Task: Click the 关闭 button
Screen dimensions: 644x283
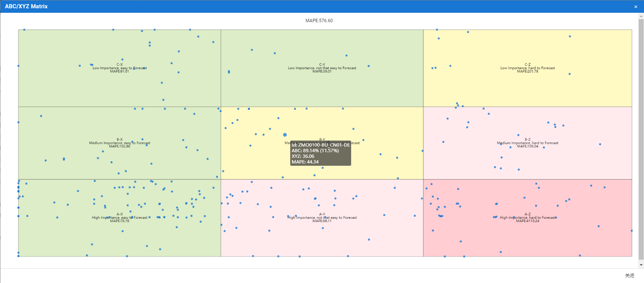Action: [x=629, y=275]
